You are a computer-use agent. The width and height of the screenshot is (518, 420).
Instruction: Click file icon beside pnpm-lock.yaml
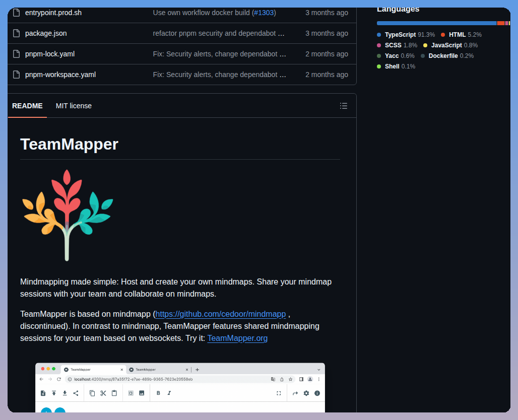point(16,54)
